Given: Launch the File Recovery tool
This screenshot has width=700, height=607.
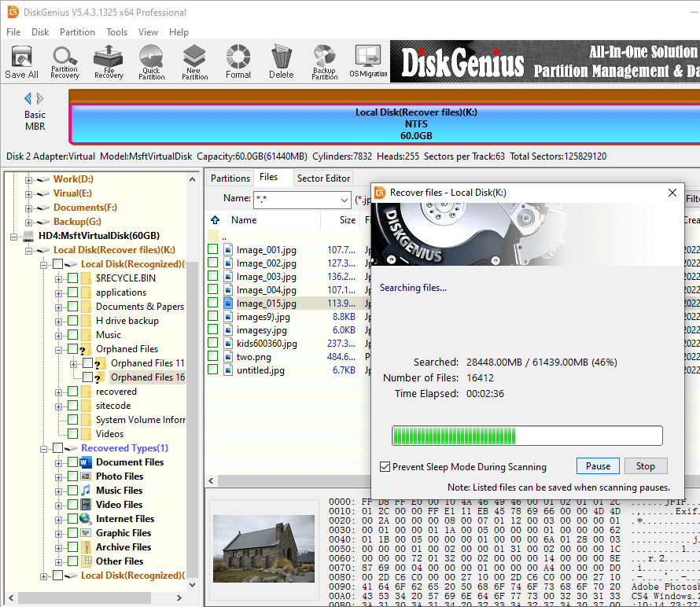Looking at the screenshot, I should point(109,61).
